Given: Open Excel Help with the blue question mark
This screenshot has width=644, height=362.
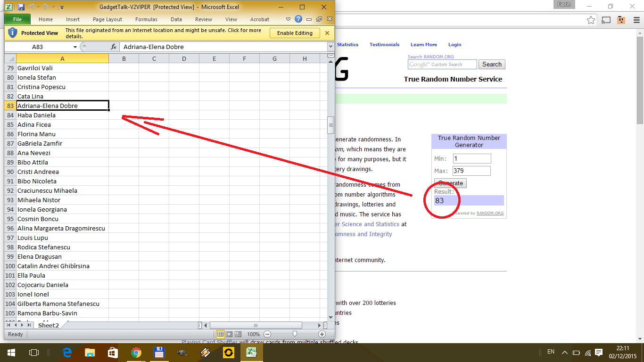Looking at the screenshot, I should click(x=298, y=19).
